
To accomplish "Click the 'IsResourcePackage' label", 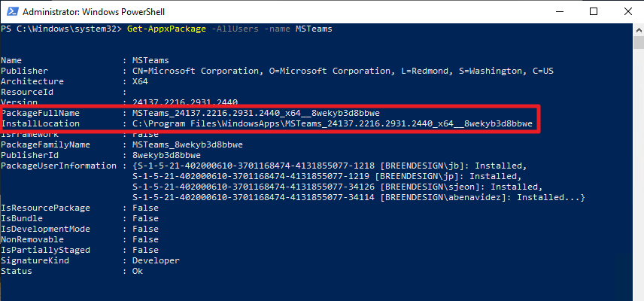I will [45, 208].
